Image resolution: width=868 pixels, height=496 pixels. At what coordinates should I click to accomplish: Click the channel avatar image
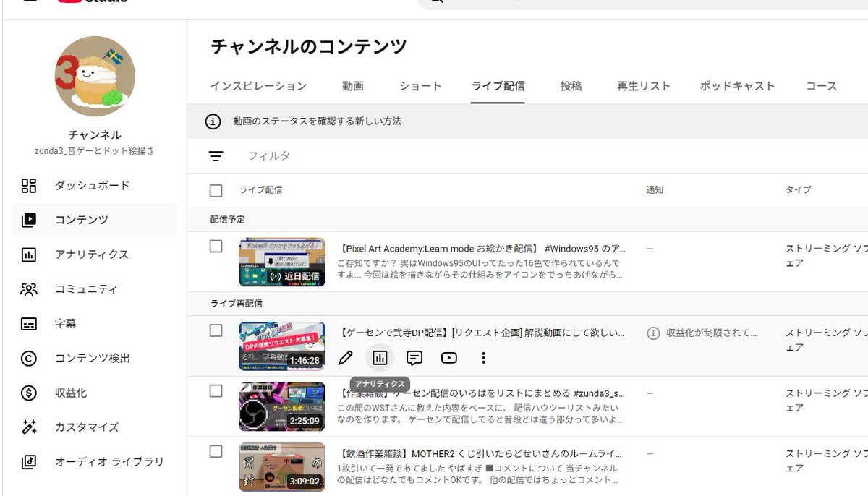pyautogui.click(x=95, y=76)
